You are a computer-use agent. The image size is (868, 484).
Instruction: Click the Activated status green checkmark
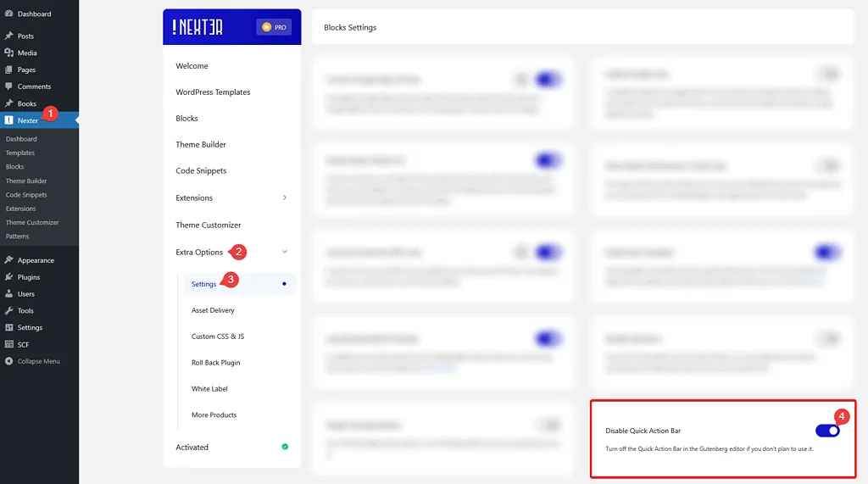(285, 447)
